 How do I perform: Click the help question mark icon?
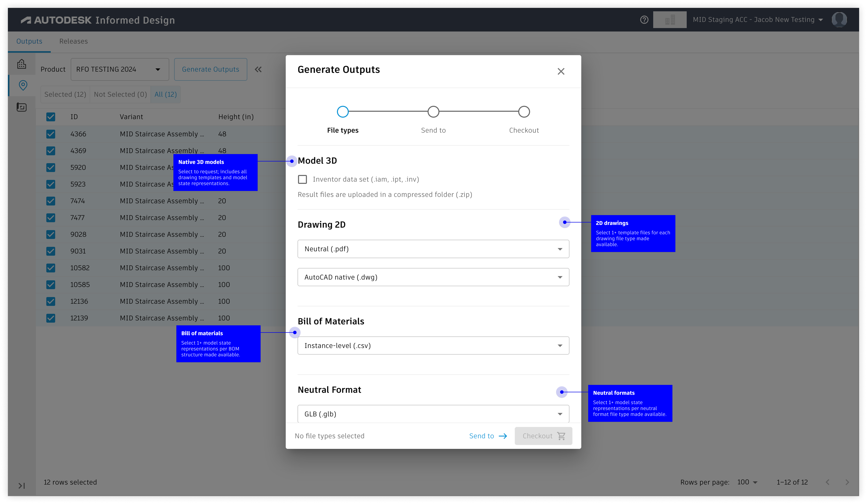pos(644,20)
